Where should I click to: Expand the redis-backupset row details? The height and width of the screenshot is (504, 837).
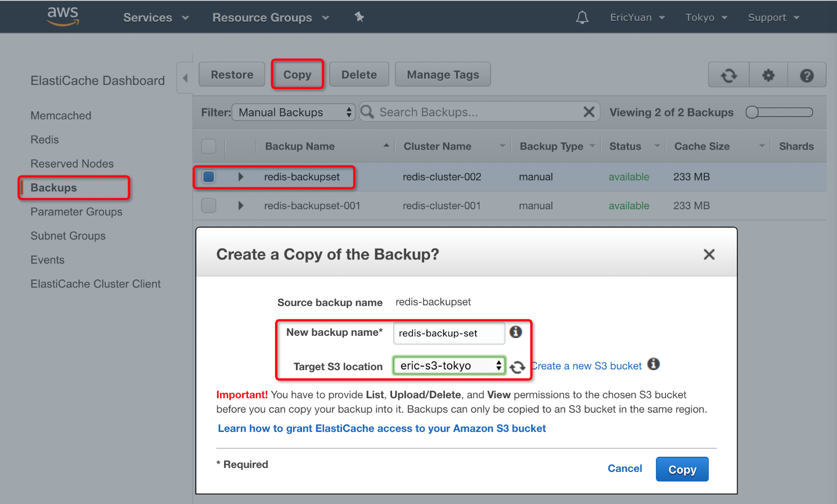(x=241, y=177)
